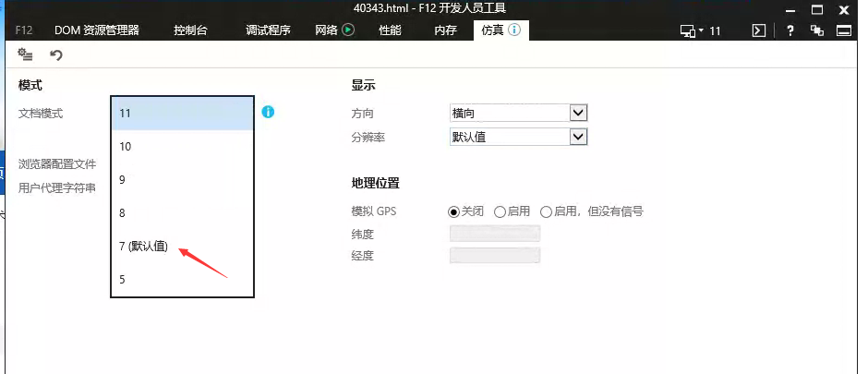Open the 控制台 tab

tap(190, 30)
